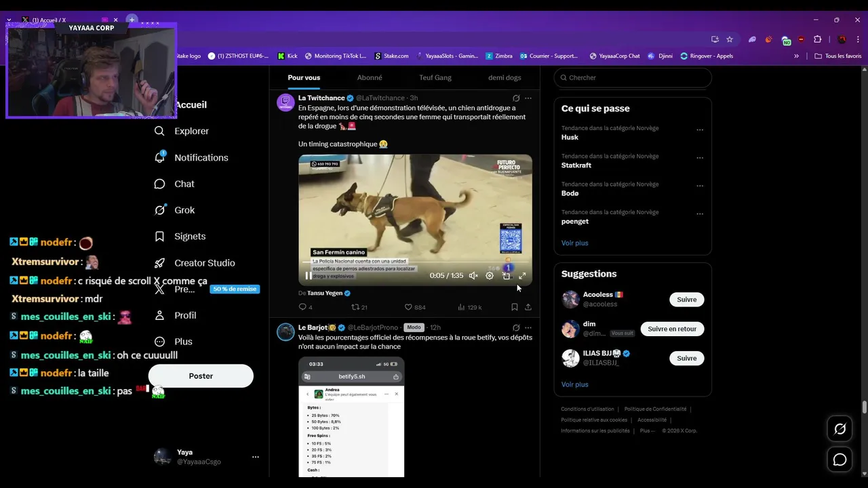Screen dimensions: 868x488
Task: Open Chat in sidebar
Action: (174, 184)
